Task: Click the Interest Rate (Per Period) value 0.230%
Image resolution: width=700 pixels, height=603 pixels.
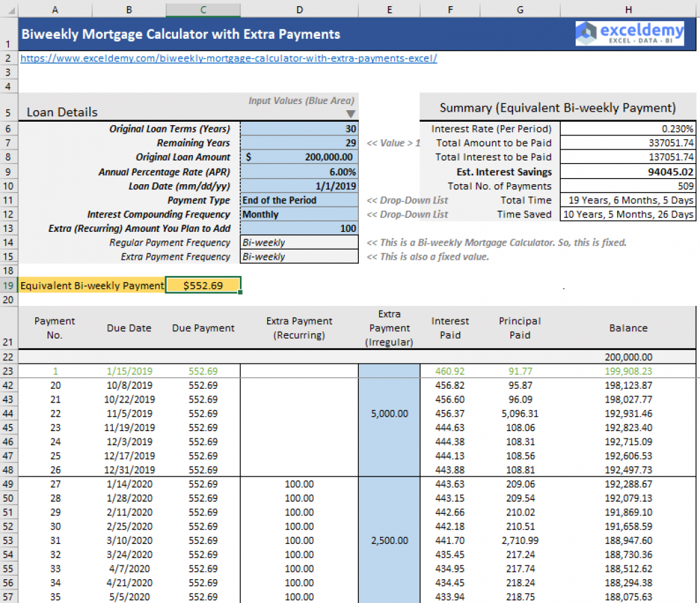Action: pyautogui.click(x=628, y=128)
